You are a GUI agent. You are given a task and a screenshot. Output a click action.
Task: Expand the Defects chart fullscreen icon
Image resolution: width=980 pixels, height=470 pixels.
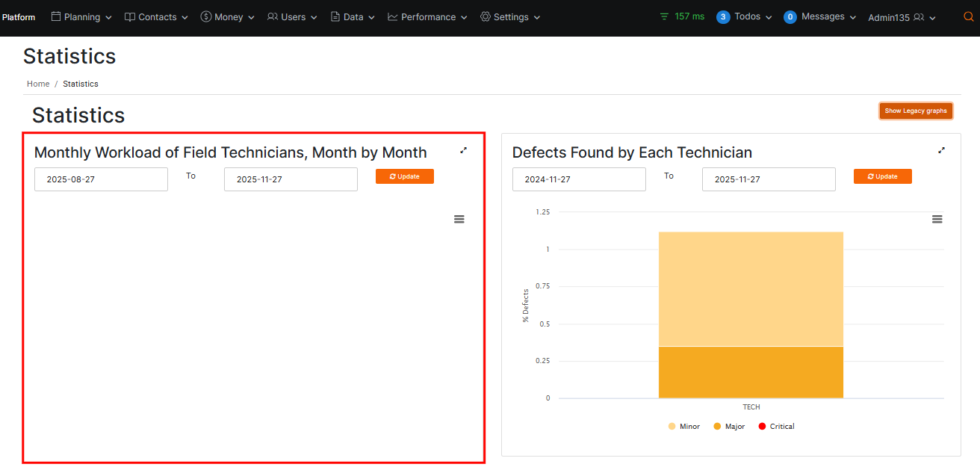coord(941,150)
